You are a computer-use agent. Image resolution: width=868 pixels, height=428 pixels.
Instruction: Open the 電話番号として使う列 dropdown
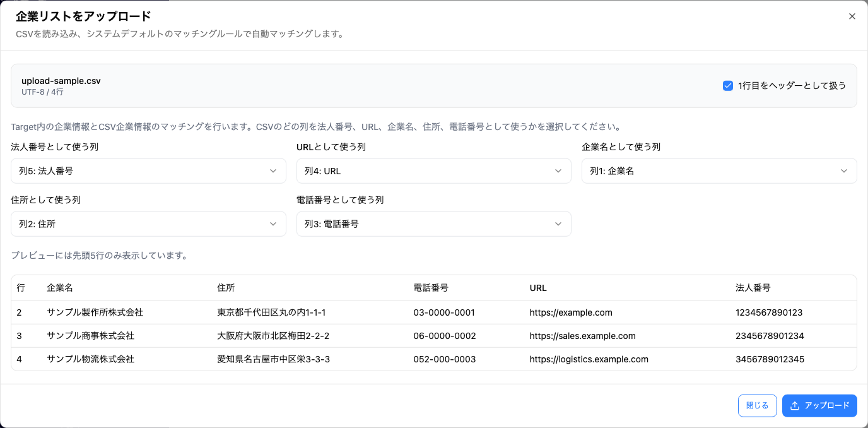433,224
